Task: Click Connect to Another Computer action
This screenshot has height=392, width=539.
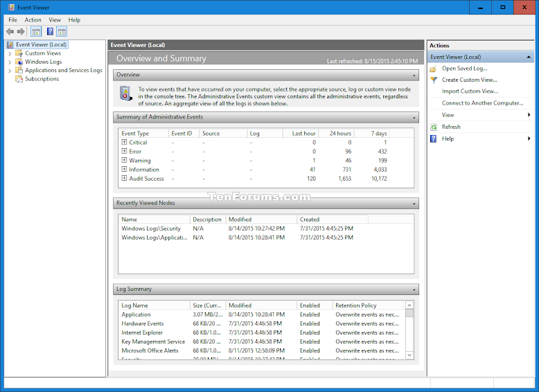Action: (482, 103)
